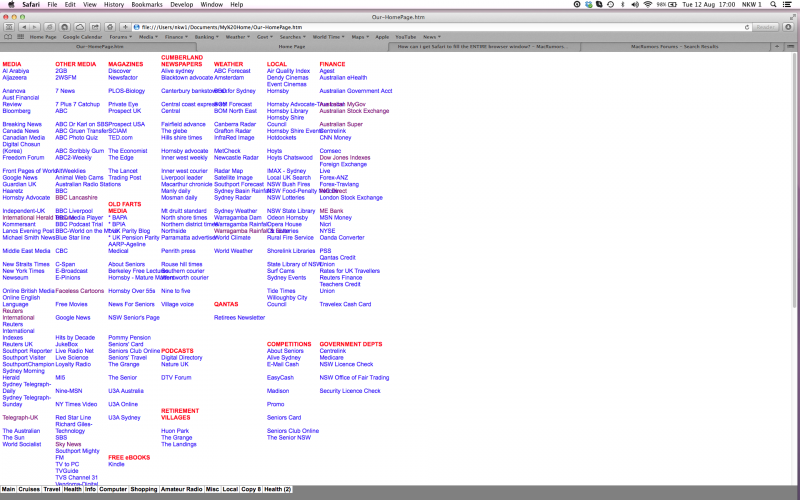Open the Canberra Radar weather link
Screen dimensions: 800x500
click(235, 124)
